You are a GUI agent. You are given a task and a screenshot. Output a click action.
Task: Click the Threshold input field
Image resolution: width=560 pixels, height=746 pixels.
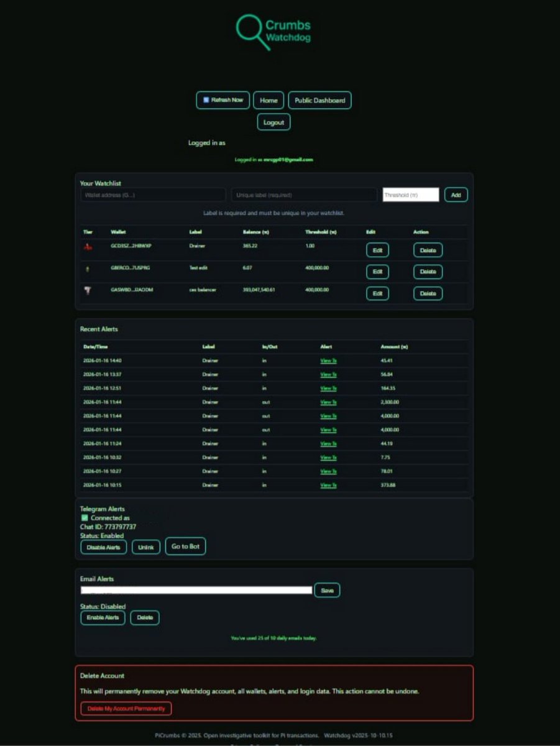(411, 195)
